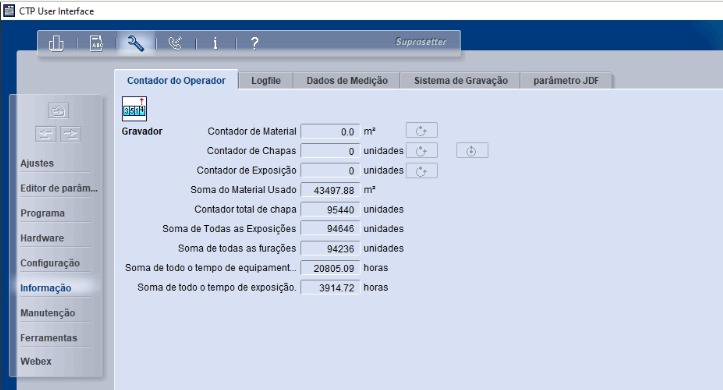Screen dimensions: 723x390
Task: Open Ferramentas in the sidebar
Action: pos(48,338)
